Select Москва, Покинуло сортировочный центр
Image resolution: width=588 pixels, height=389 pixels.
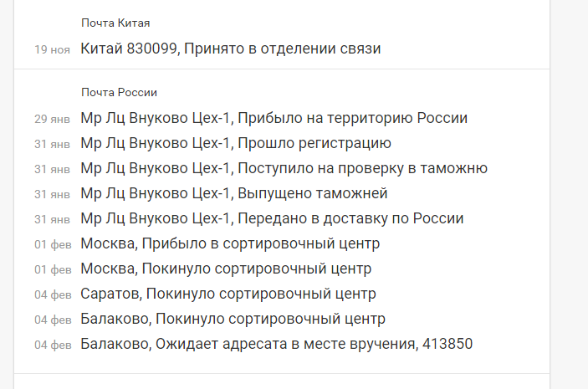click(x=226, y=269)
